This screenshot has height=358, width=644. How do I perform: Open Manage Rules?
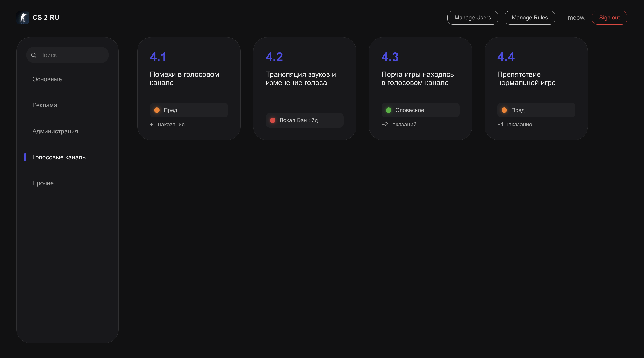click(529, 18)
